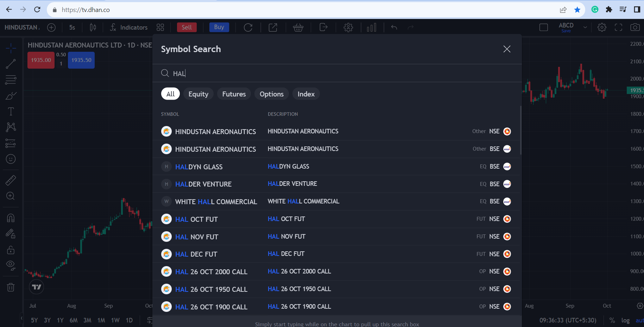Take a chart snapshot with the camera icon
The height and width of the screenshot is (327, 644).
click(x=635, y=27)
